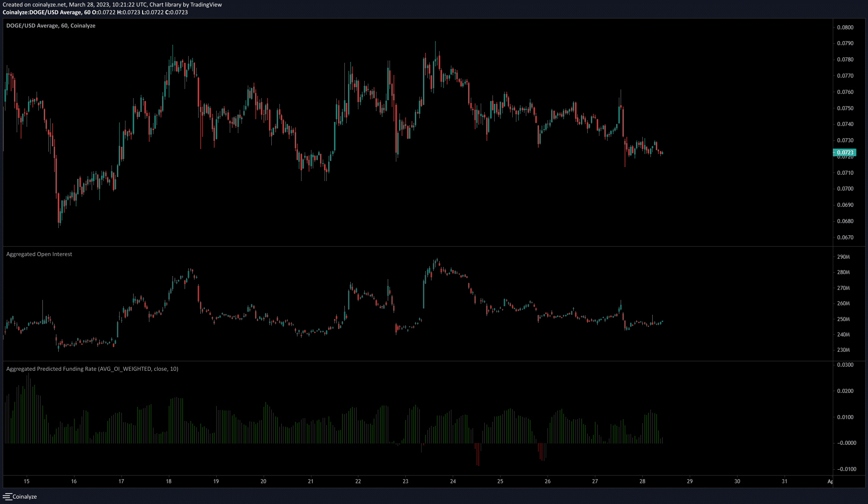Select the DOGE/USD Average, 60, Coinalyze legend
Screen dimensions: 868x504
pyautogui.click(x=51, y=26)
